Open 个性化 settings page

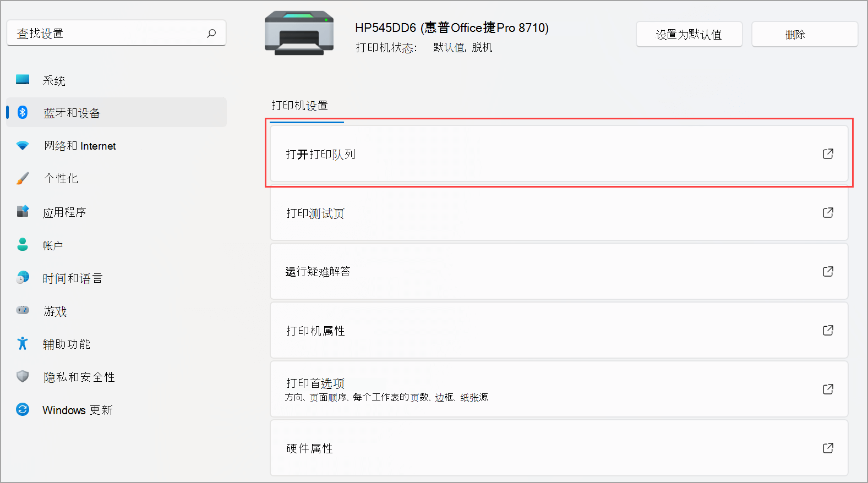coord(116,178)
